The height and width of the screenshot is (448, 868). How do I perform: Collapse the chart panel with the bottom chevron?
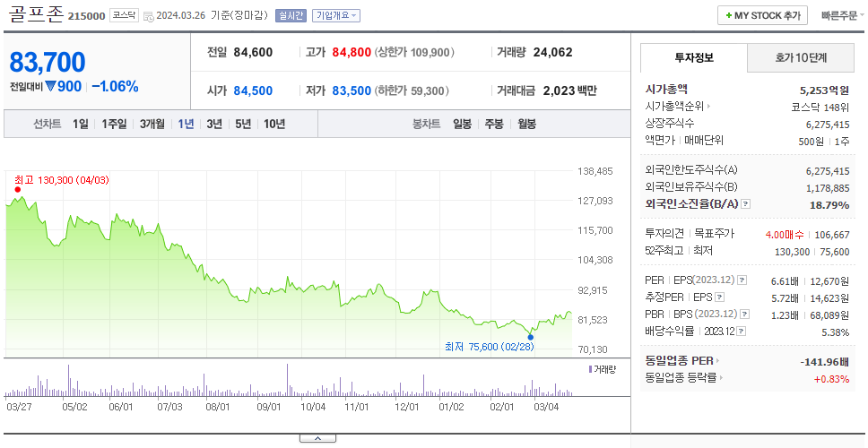317,439
